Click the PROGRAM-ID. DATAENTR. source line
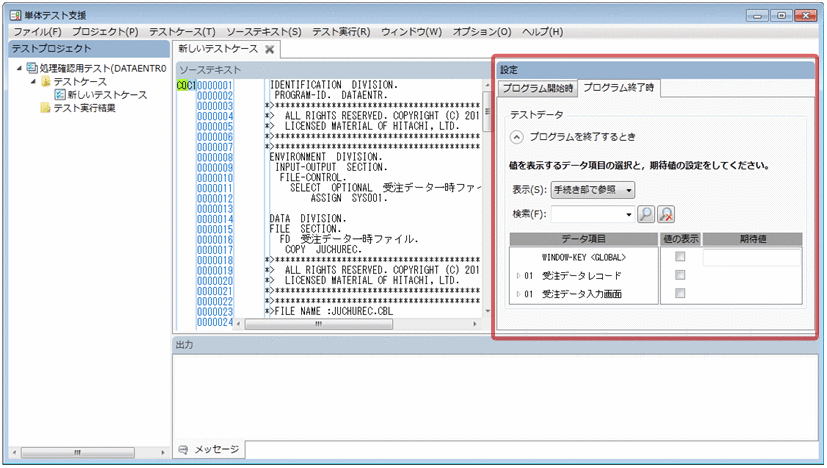This screenshot has width=827, height=468. [x=331, y=95]
